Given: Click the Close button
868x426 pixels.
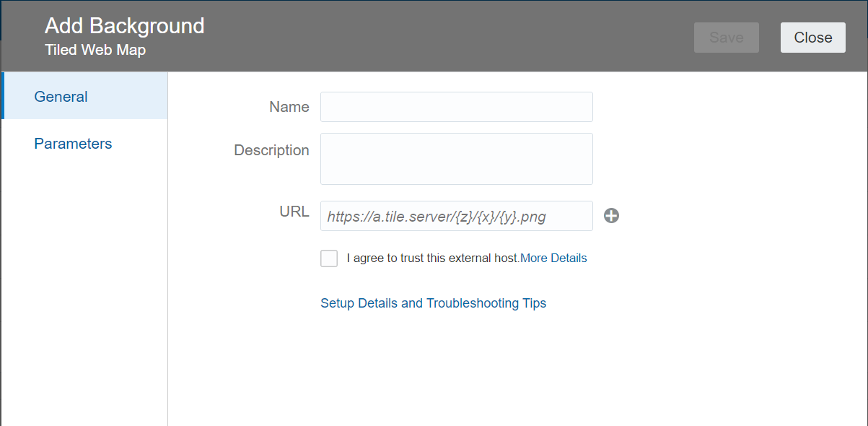Looking at the screenshot, I should (812, 37).
